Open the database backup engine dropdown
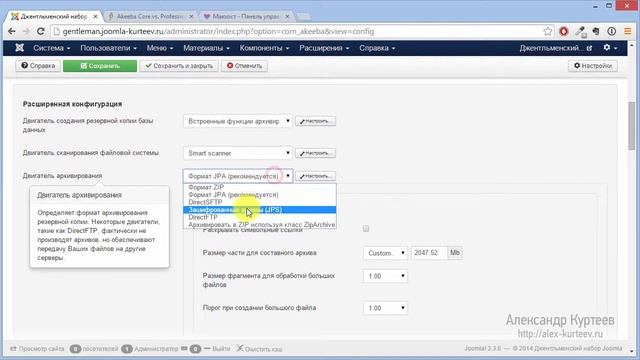 coord(238,121)
